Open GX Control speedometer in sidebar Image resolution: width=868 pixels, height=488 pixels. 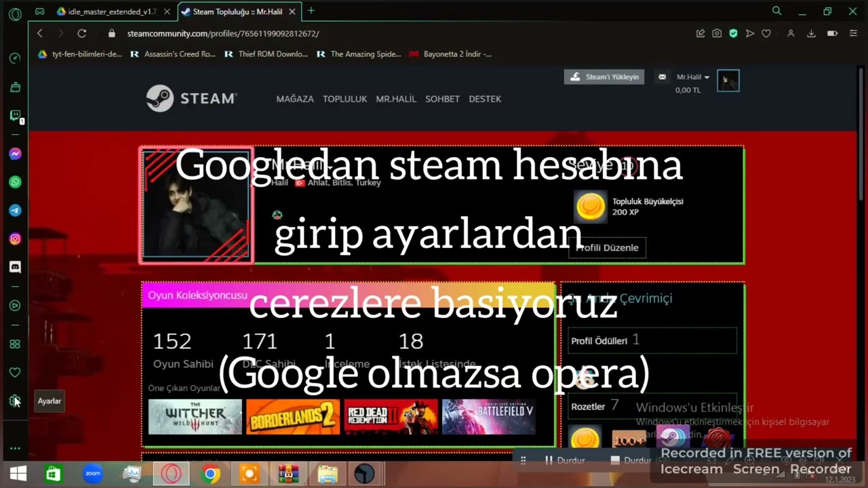click(x=15, y=58)
